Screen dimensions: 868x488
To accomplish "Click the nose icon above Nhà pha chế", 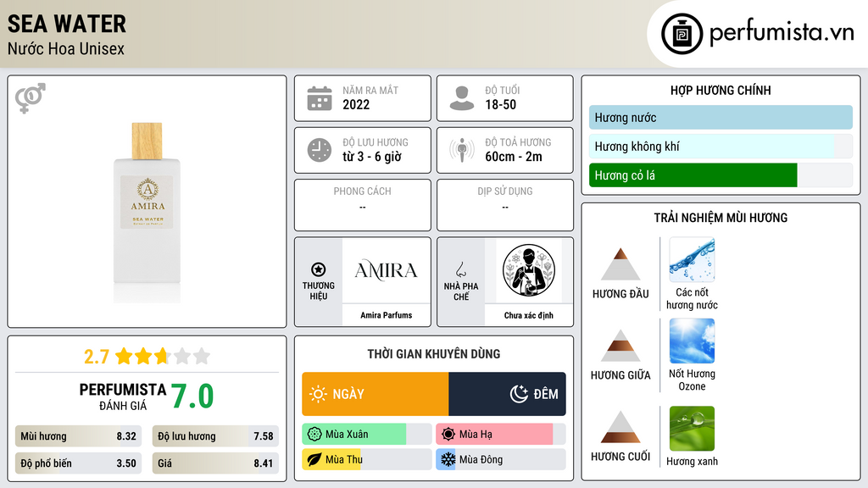I will click(x=460, y=269).
